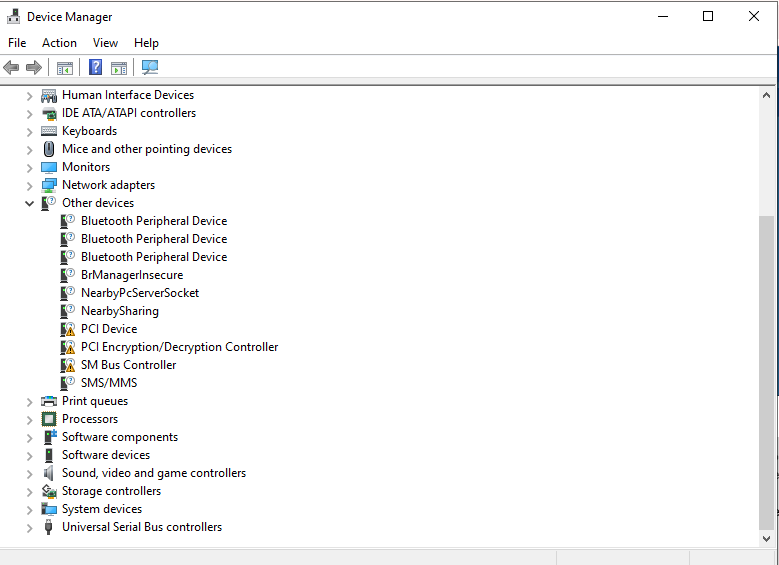Viewport: 779px width, 565px height.
Task: Expand Sound, video and game controllers
Action: tap(29, 474)
